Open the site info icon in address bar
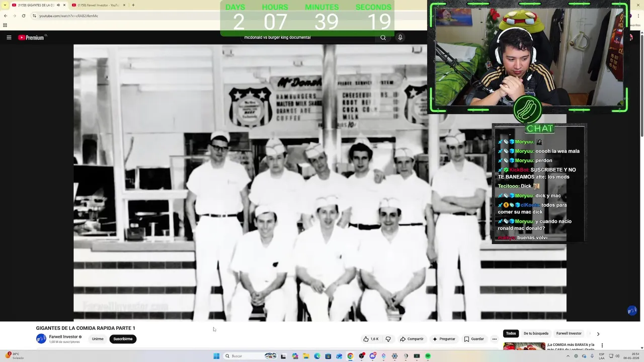Screen dimensions: 644x362 (34, 16)
